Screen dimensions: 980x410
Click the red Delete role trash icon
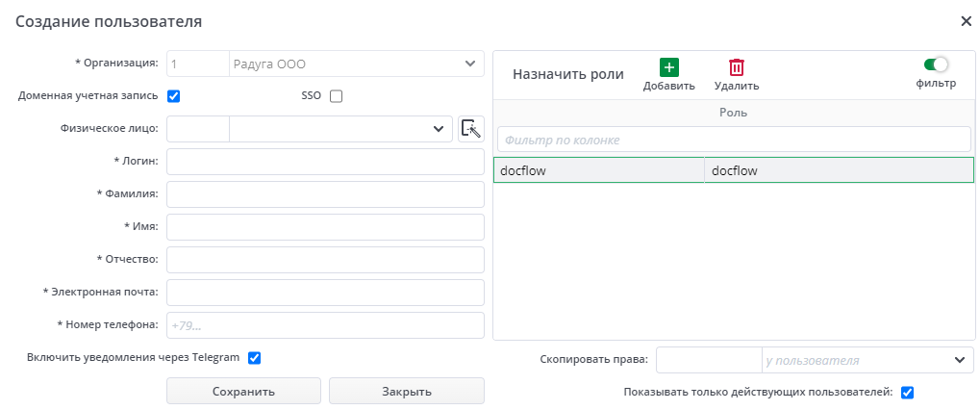point(737,67)
